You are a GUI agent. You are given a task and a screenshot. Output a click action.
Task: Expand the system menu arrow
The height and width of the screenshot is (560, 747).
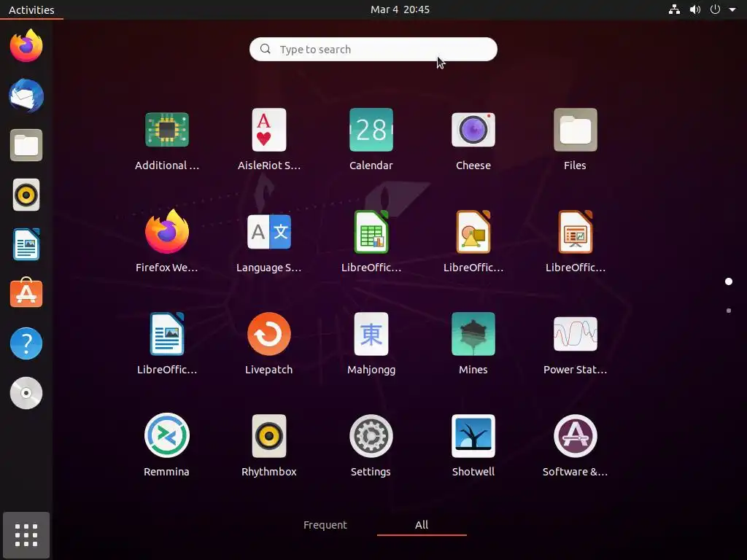click(x=732, y=9)
